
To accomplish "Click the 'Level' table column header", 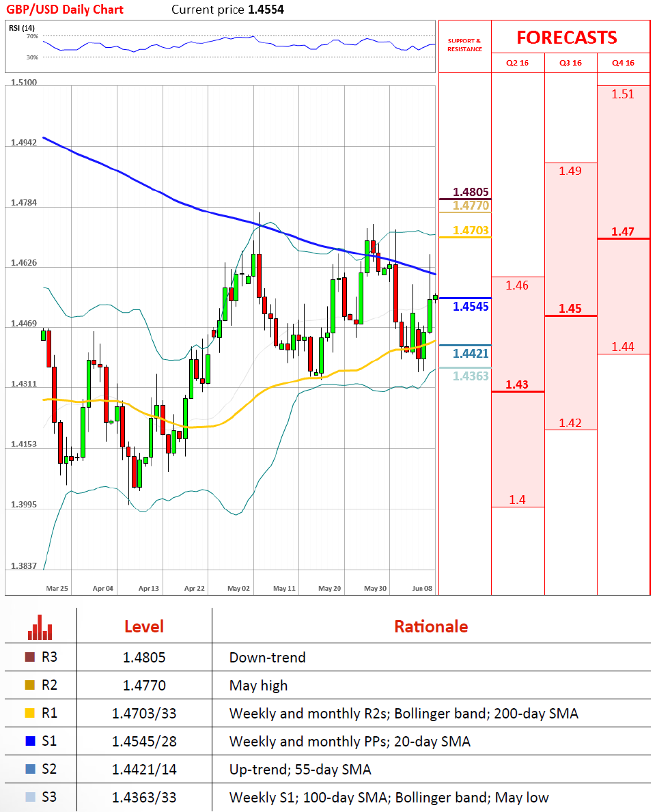I will 144,627.
